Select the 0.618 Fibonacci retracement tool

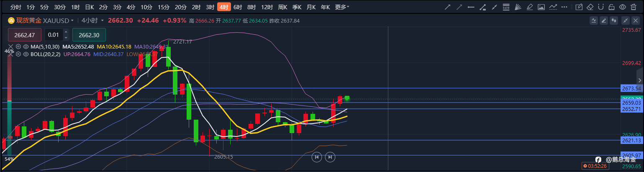click(x=506, y=7)
